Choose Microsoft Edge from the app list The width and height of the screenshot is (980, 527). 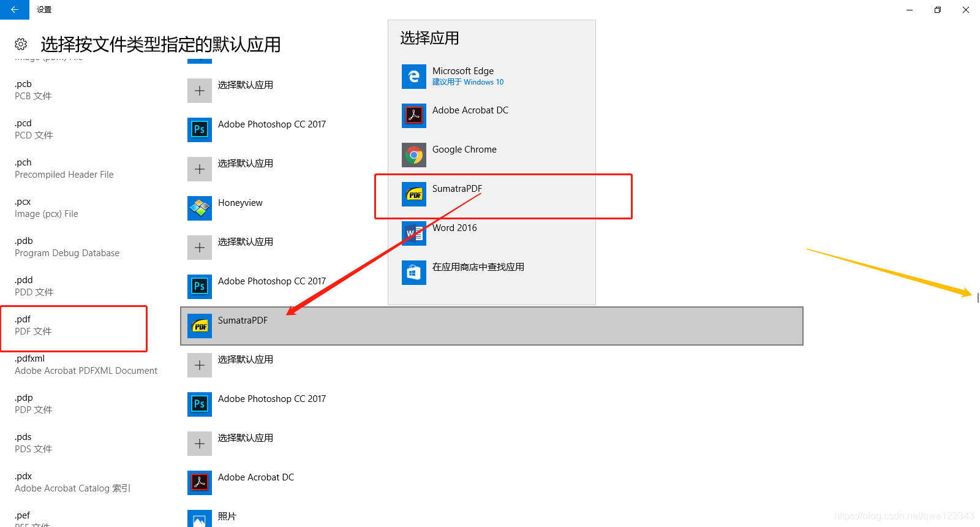(x=492, y=77)
